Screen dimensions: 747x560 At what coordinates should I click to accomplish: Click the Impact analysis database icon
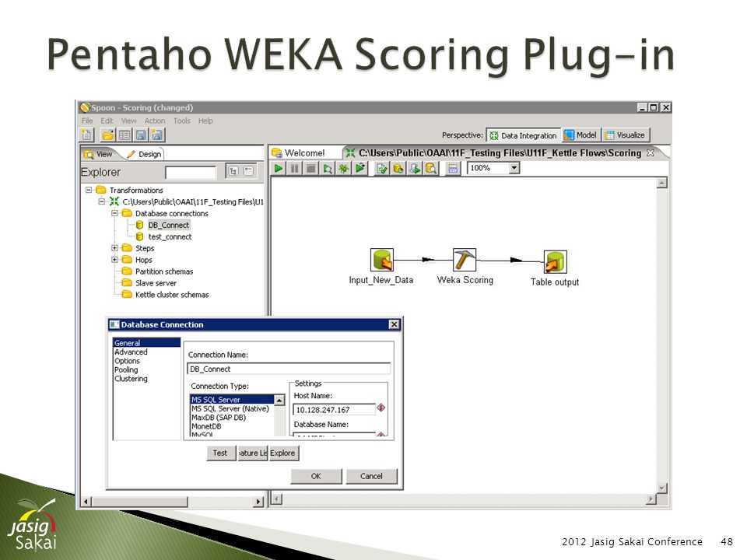point(398,168)
